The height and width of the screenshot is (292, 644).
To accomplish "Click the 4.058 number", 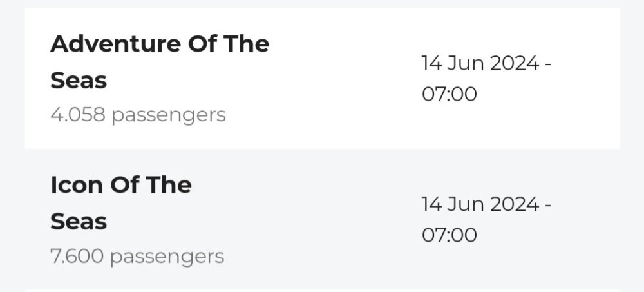I will [x=78, y=114].
